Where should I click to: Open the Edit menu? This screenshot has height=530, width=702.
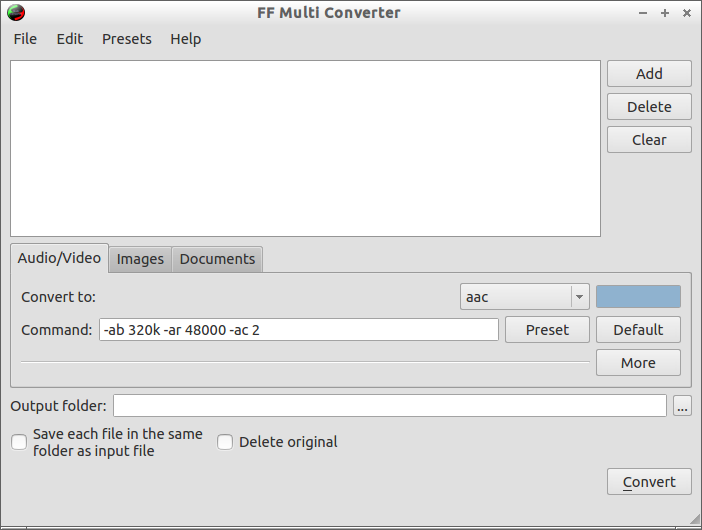pos(69,39)
